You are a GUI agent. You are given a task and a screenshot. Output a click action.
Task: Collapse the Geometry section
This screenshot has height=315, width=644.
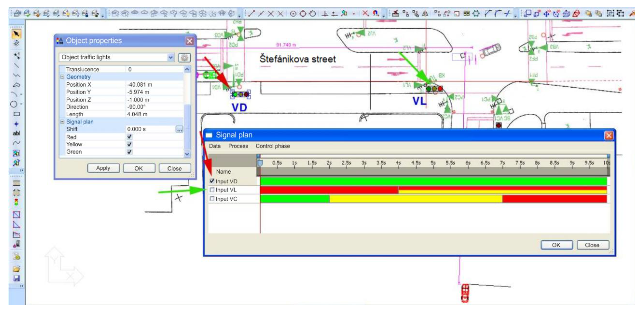pos(62,77)
